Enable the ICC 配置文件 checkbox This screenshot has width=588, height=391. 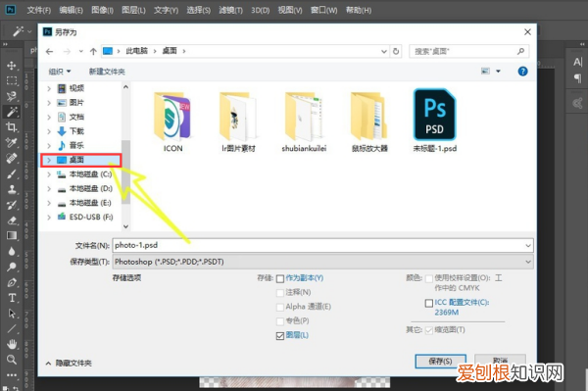pyautogui.click(x=429, y=303)
